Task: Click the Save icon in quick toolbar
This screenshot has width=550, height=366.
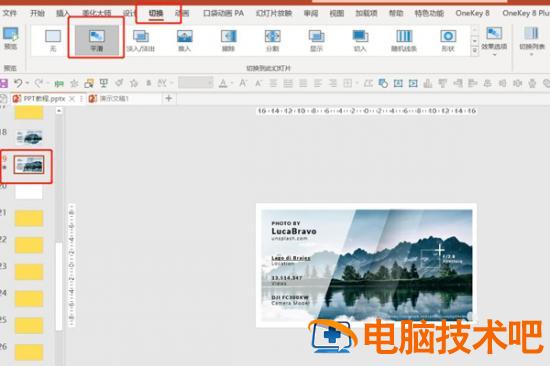Action: pyautogui.click(x=4, y=84)
